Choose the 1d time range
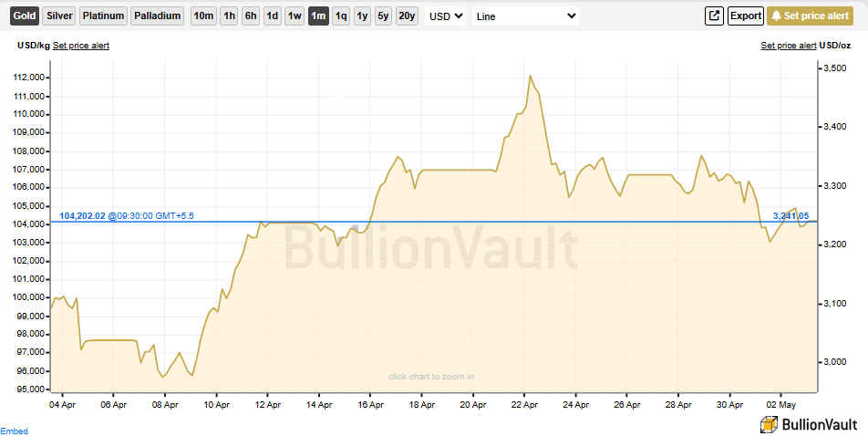The image size is (868, 436). pyautogui.click(x=273, y=16)
